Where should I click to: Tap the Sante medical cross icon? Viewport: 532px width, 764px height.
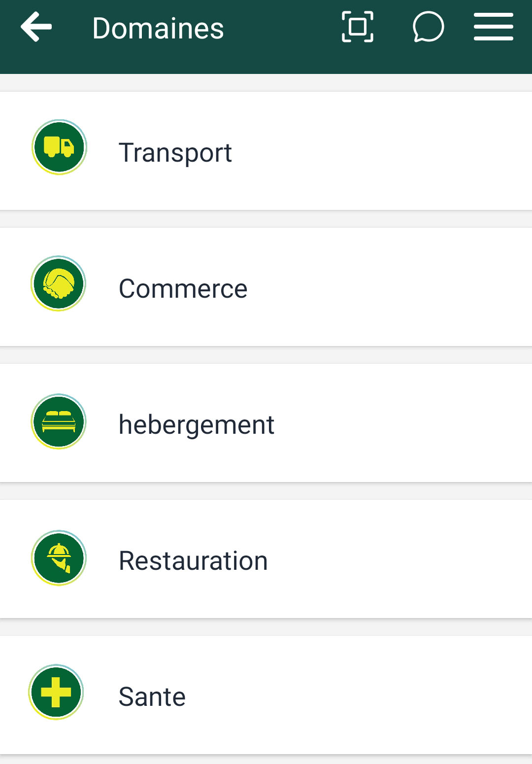click(56, 692)
